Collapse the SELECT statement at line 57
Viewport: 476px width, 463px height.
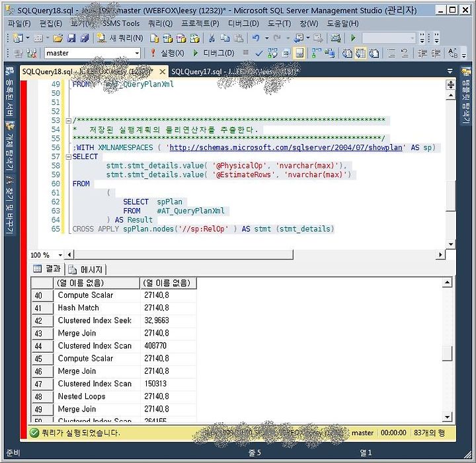coord(69,157)
